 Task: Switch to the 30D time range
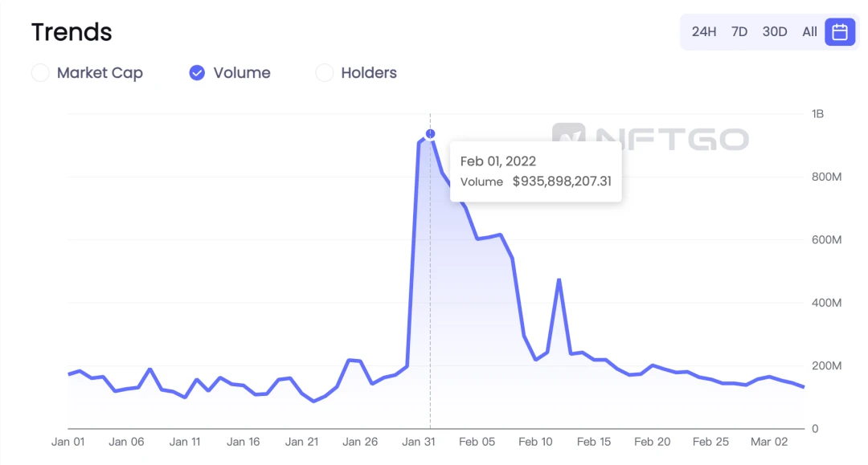(775, 32)
